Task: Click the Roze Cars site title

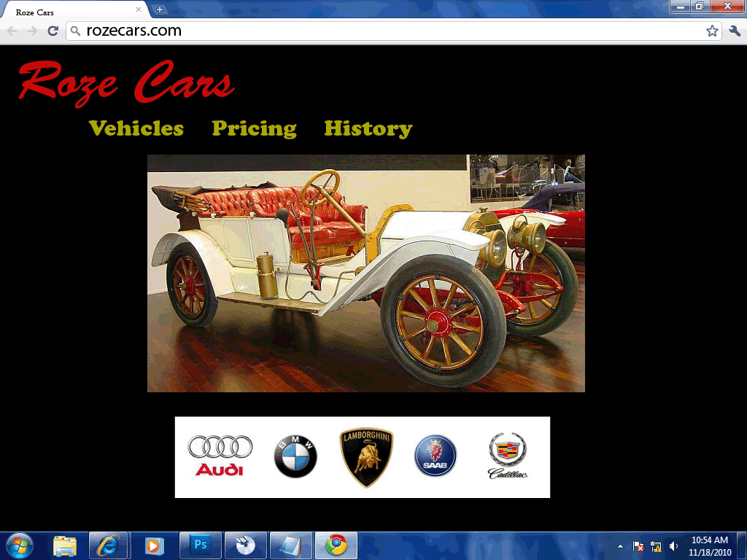Action: click(125, 82)
